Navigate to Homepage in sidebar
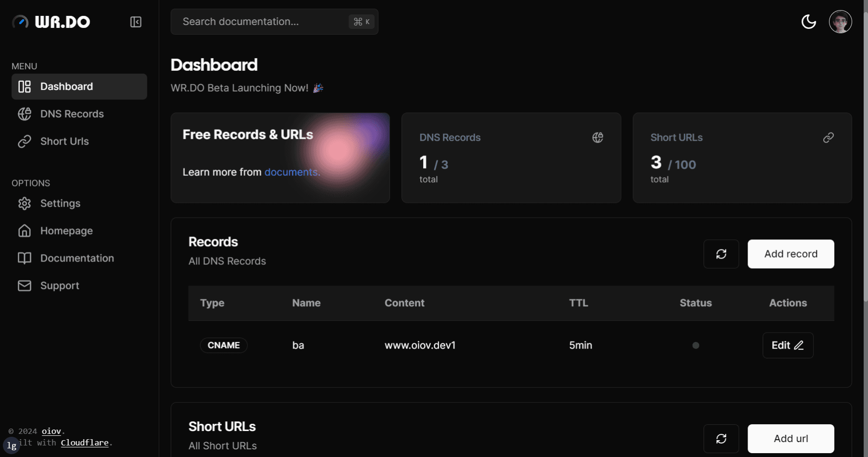 click(66, 231)
